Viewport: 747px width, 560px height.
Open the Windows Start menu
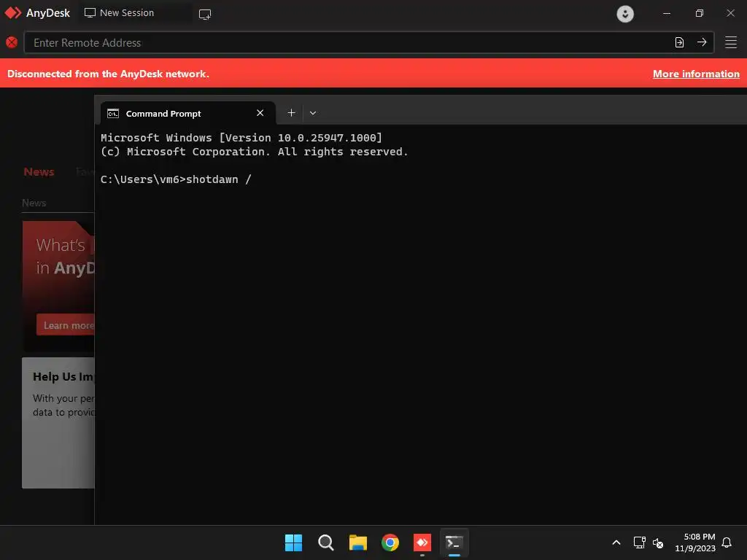click(293, 542)
